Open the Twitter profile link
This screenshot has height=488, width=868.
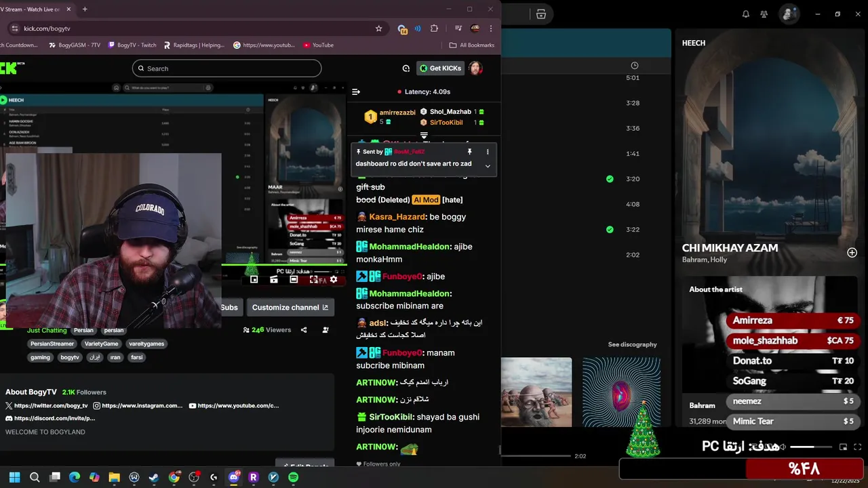(47, 405)
